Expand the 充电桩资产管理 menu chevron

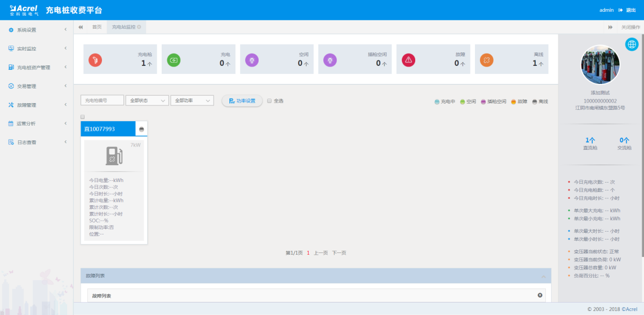tap(66, 67)
